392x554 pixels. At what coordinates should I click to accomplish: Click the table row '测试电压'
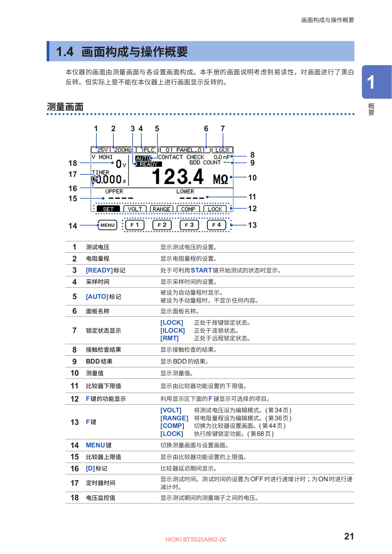tap(210, 247)
